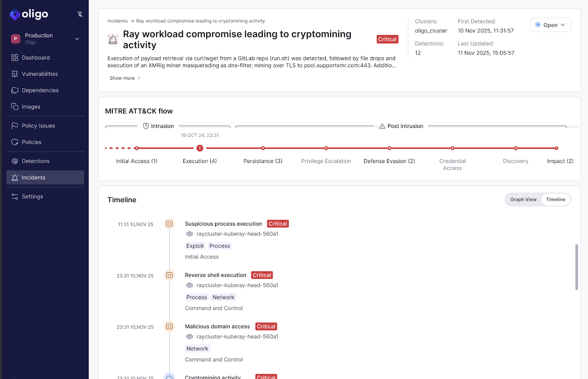This screenshot has height=379, width=588.
Task: Click the Vulnerabilities bug icon
Action: pos(15,74)
